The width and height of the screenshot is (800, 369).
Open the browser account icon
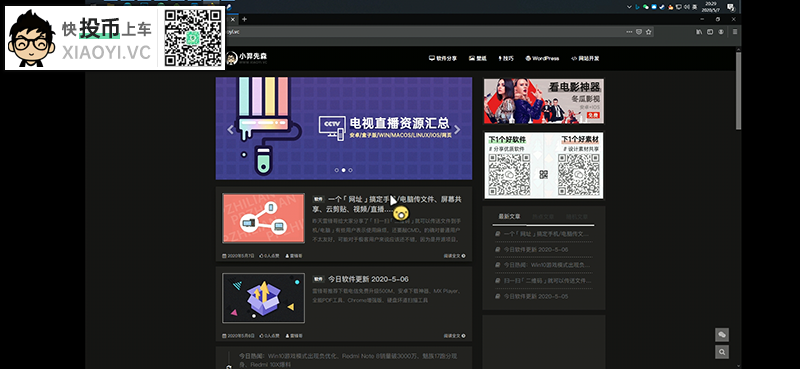tap(721, 32)
